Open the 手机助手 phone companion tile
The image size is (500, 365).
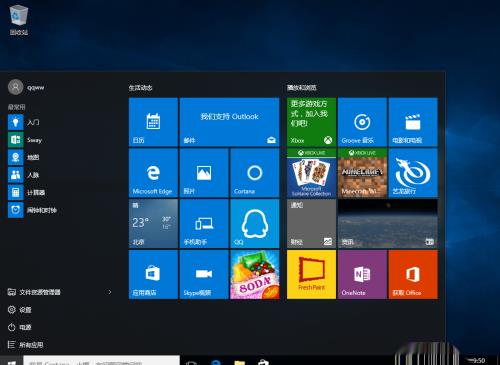pyautogui.click(x=204, y=224)
